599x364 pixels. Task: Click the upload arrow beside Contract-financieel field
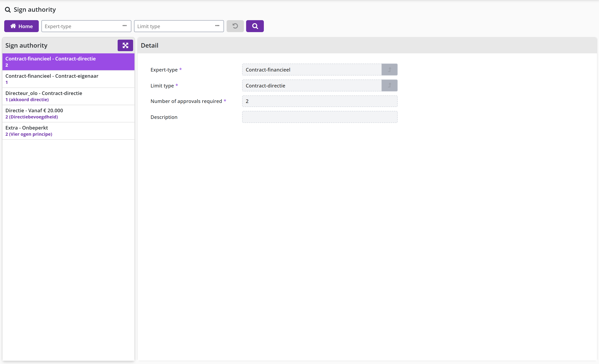(389, 70)
